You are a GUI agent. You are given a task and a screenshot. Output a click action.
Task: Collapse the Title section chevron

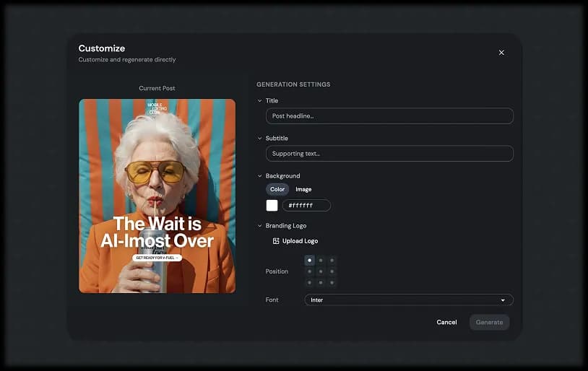point(259,101)
